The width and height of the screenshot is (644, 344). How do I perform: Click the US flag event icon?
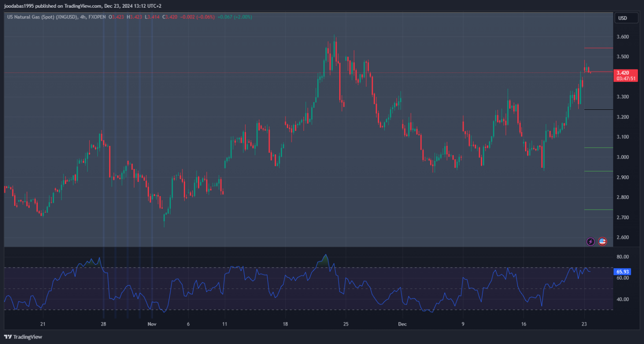(x=602, y=241)
